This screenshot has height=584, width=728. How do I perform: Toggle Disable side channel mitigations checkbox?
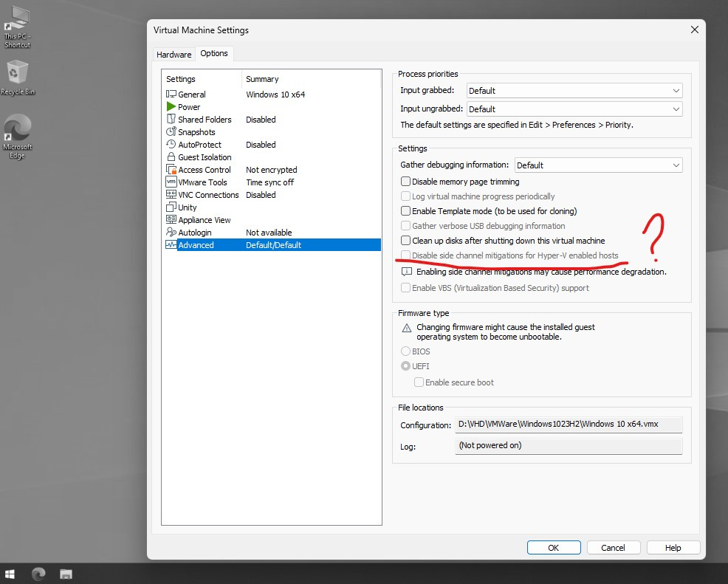(405, 255)
